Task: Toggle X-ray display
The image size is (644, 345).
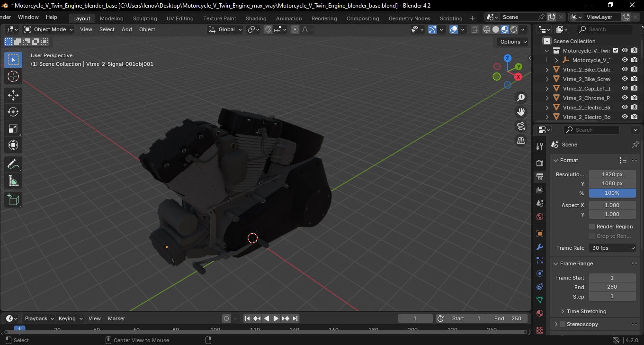Action: click(x=475, y=29)
